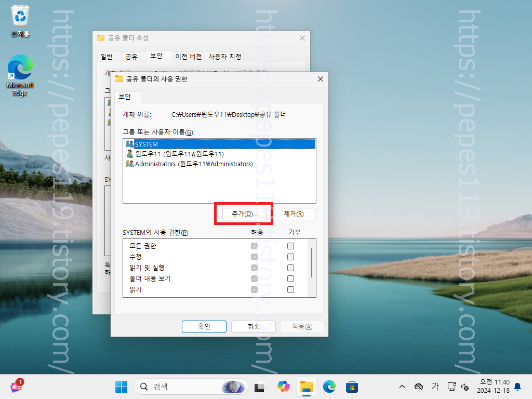Open the Windows Start menu
The height and width of the screenshot is (399, 532).
click(121, 387)
